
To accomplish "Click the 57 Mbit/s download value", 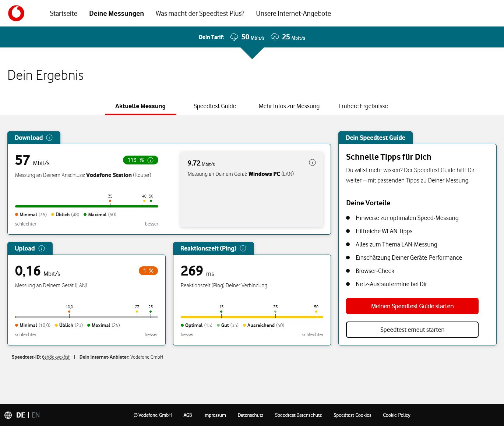I will pyautogui.click(x=32, y=160).
